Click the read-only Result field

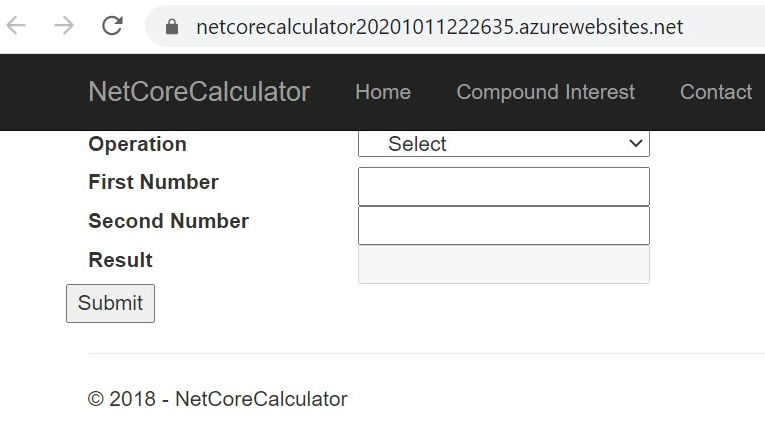[x=503, y=265]
